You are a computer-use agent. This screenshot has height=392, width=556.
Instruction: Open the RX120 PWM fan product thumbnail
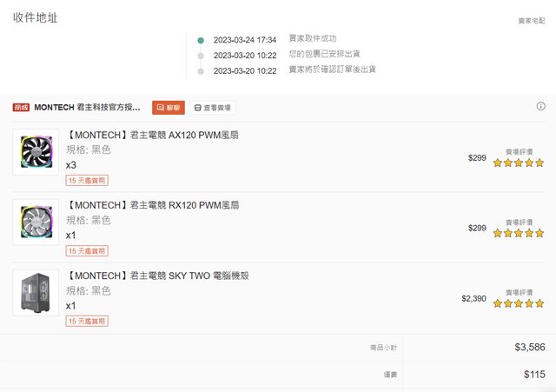click(36, 222)
